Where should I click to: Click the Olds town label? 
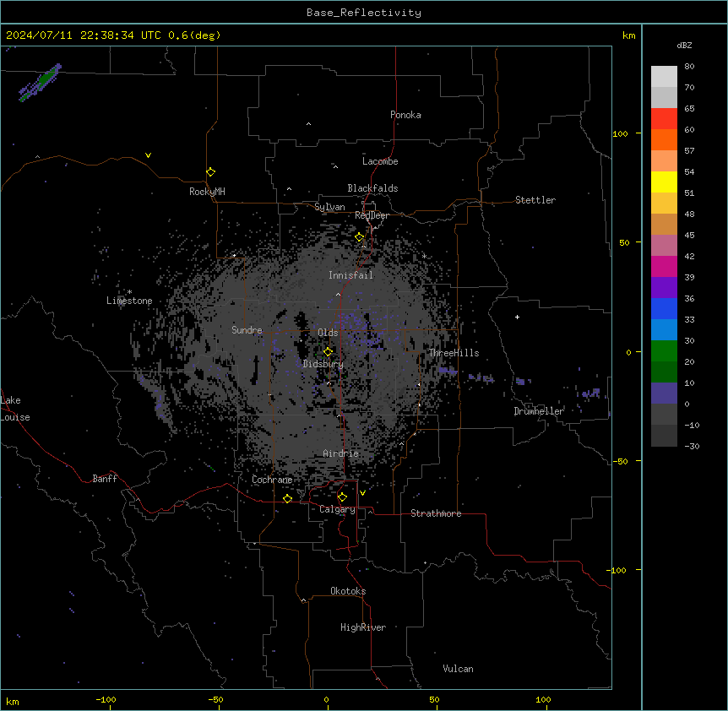pyautogui.click(x=328, y=333)
